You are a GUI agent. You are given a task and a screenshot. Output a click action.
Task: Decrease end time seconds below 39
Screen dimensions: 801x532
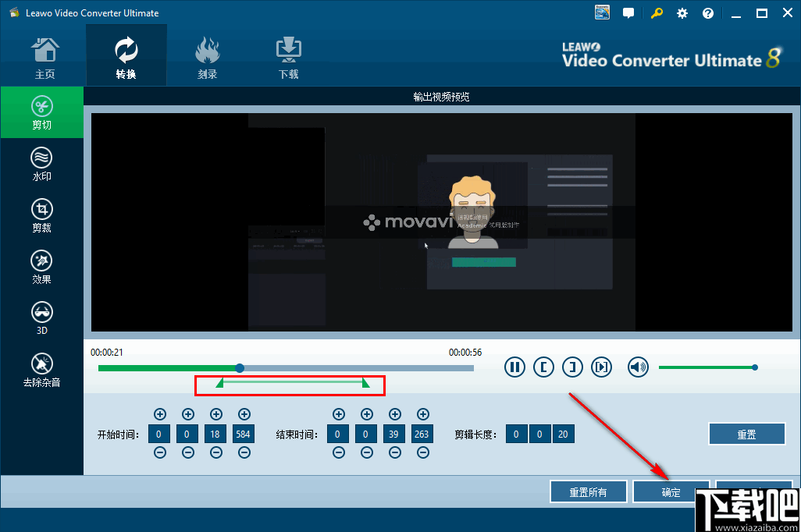point(395,452)
